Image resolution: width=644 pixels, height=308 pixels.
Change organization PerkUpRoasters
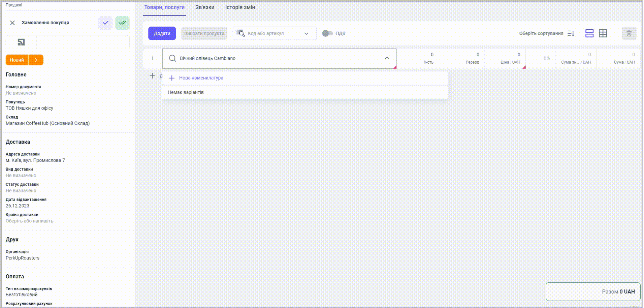23,258
